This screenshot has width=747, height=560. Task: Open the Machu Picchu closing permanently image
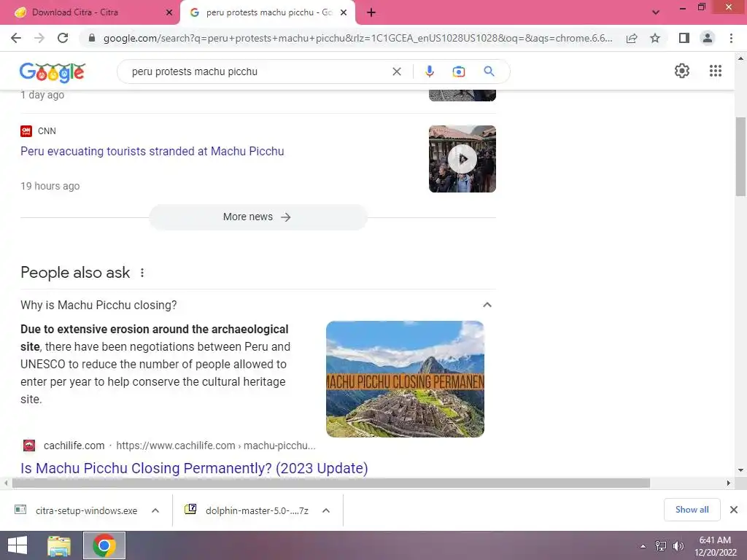point(405,379)
